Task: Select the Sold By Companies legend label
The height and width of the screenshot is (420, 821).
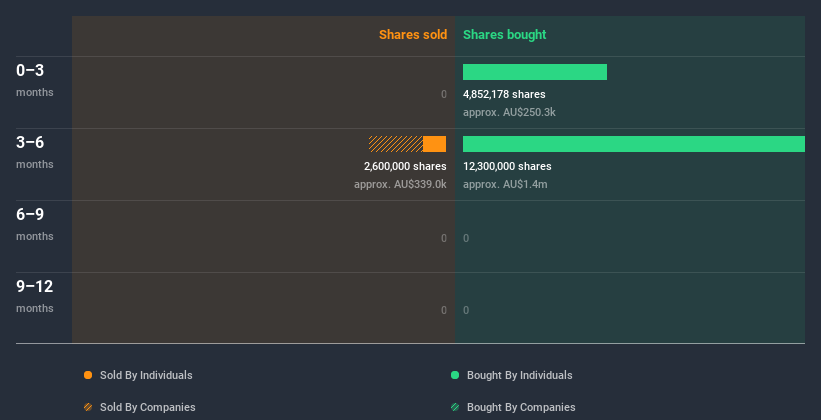Action: pos(148,407)
